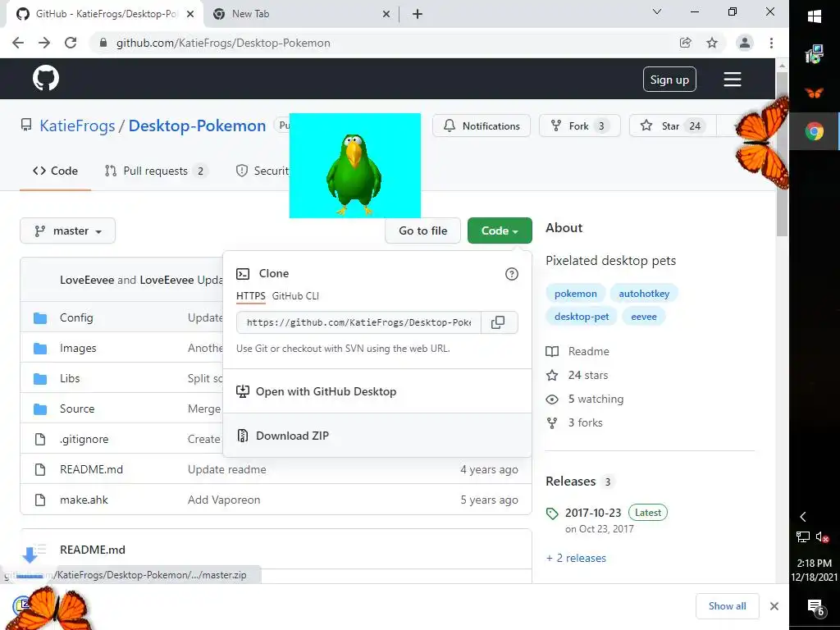Reload the current page
Image resolution: width=840 pixels, height=630 pixels.
coord(71,43)
